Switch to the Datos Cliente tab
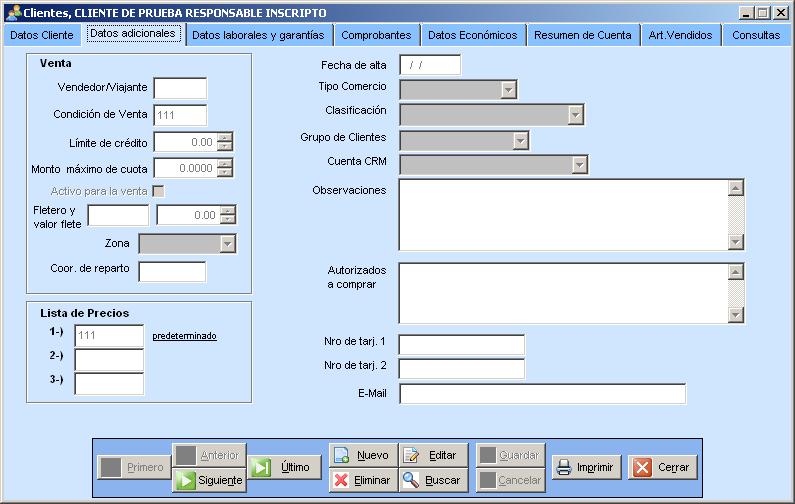Screen dimensions: 795x504 (41, 35)
